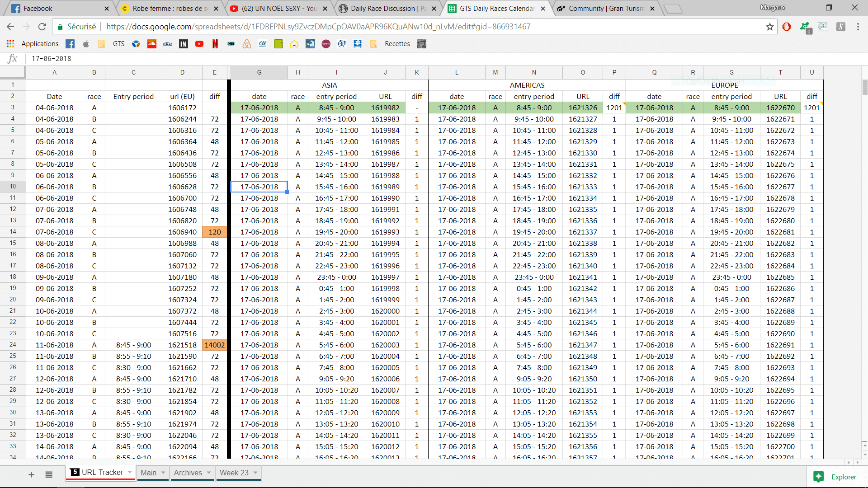Click the formula bar input
Image resolution: width=868 pixels, height=488 pixels.
[x=448, y=59]
